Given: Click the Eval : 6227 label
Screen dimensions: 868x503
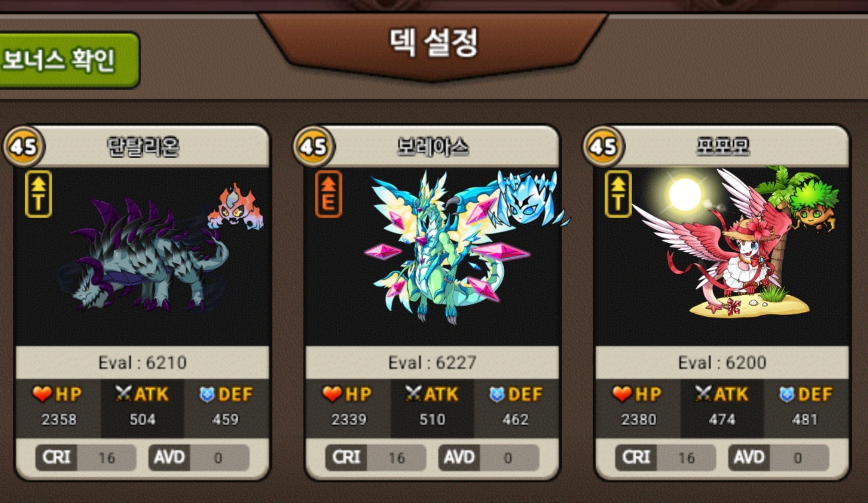Looking at the screenshot, I should [432, 363].
